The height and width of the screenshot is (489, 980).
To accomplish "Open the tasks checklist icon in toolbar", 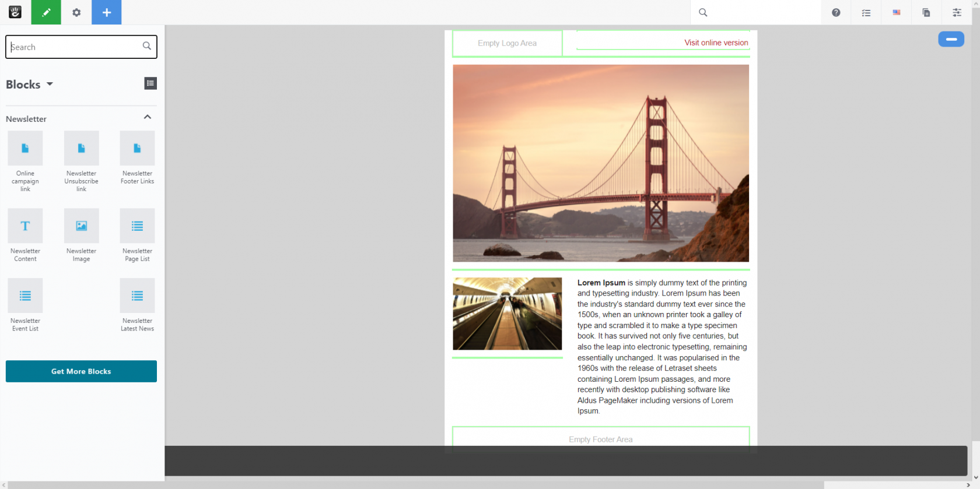I will point(866,12).
